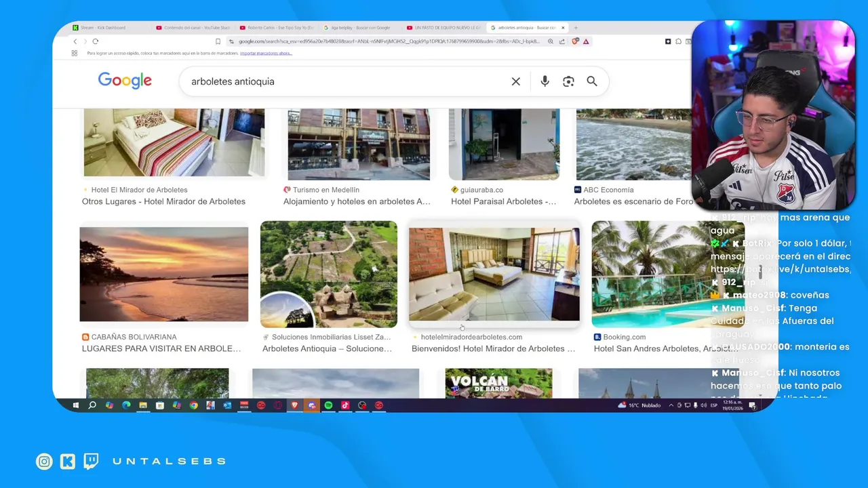
Task: Open Google Lens image search icon
Action: [568, 81]
